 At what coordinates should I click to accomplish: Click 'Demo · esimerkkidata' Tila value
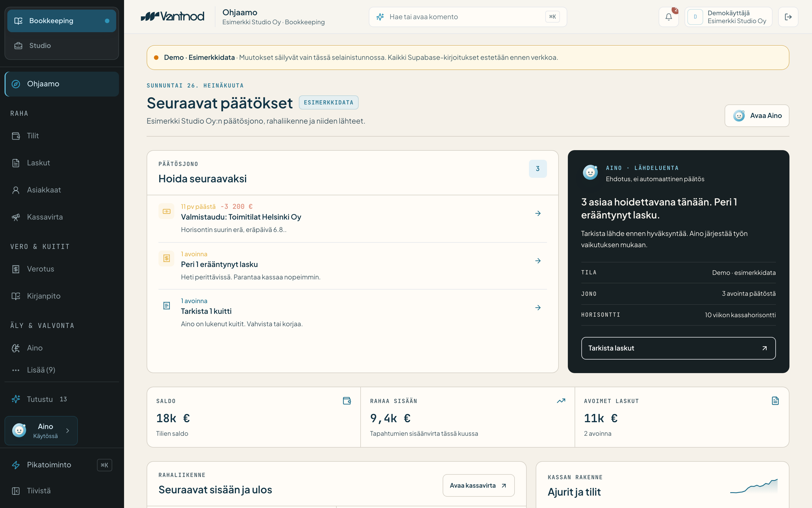[x=744, y=272]
